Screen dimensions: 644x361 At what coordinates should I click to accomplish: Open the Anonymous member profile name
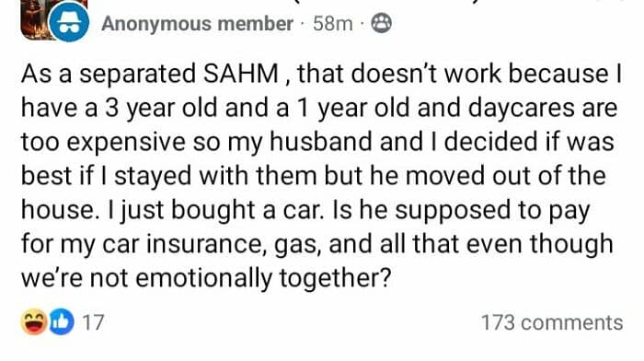click(x=197, y=23)
